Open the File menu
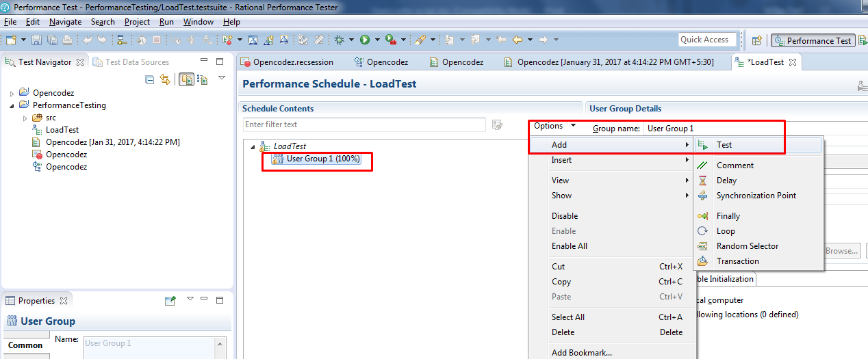This screenshot has height=359, width=868. [x=10, y=22]
